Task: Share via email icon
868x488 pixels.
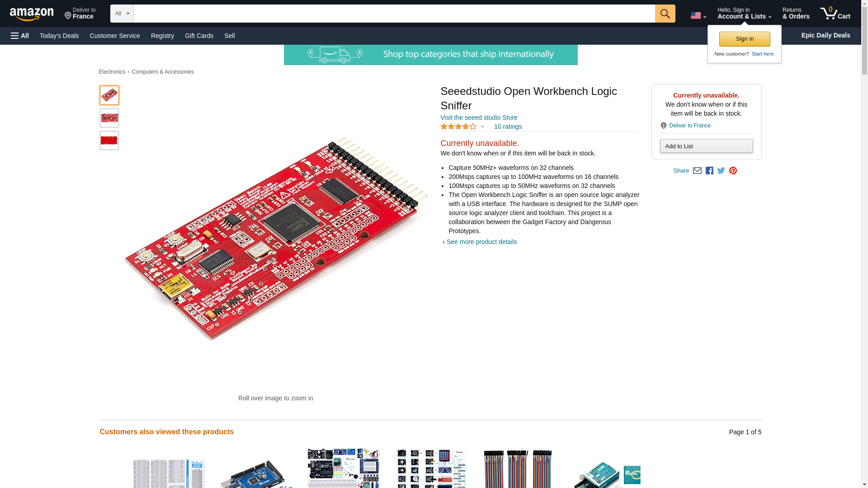Action: click(x=697, y=171)
